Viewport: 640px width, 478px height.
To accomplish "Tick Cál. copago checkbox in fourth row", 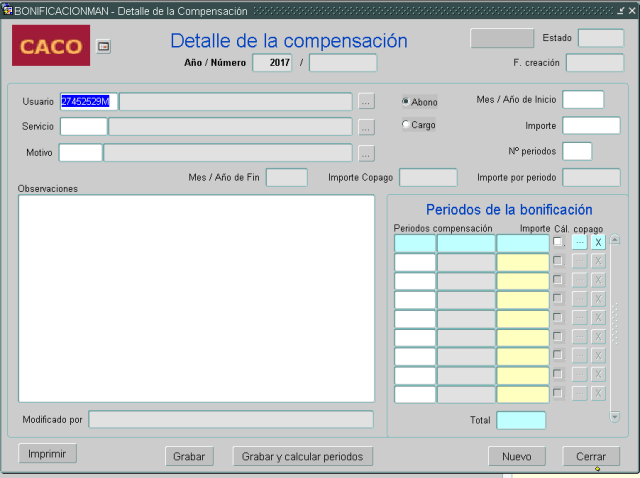I will point(558,298).
